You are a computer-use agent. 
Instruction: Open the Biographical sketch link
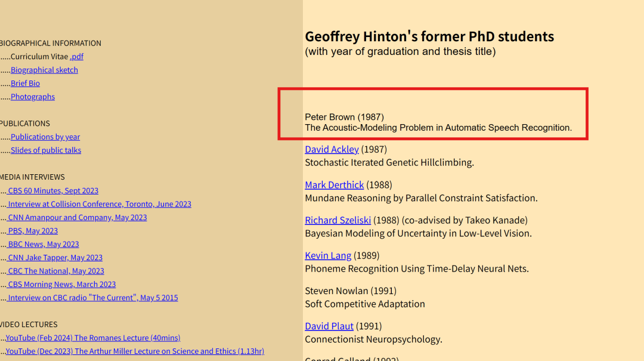pos(44,70)
